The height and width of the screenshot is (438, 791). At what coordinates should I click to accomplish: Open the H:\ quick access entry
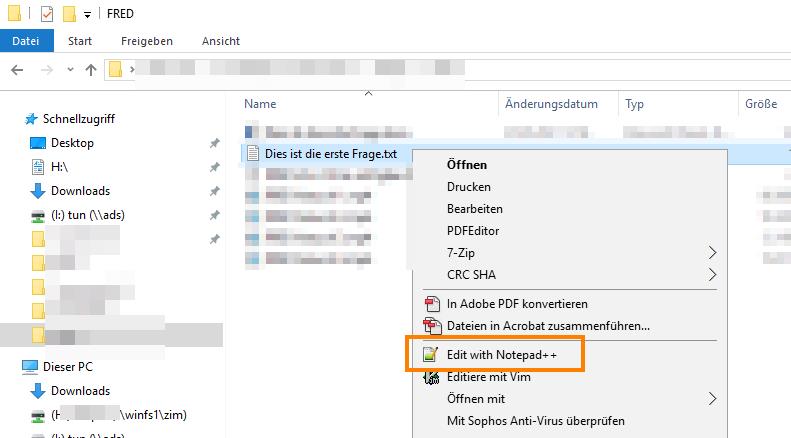60,167
